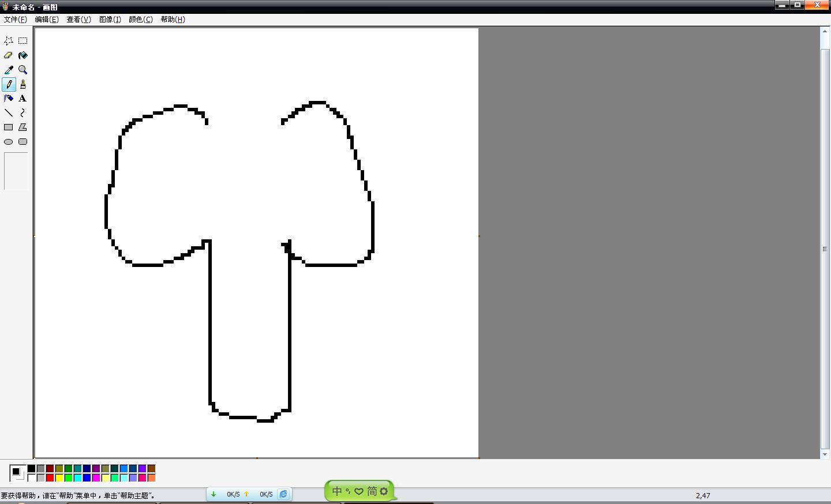This screenshot has width=831, height=504.
Task: Toggle the 简 simplified character mode
Action: tap(372, 491)
